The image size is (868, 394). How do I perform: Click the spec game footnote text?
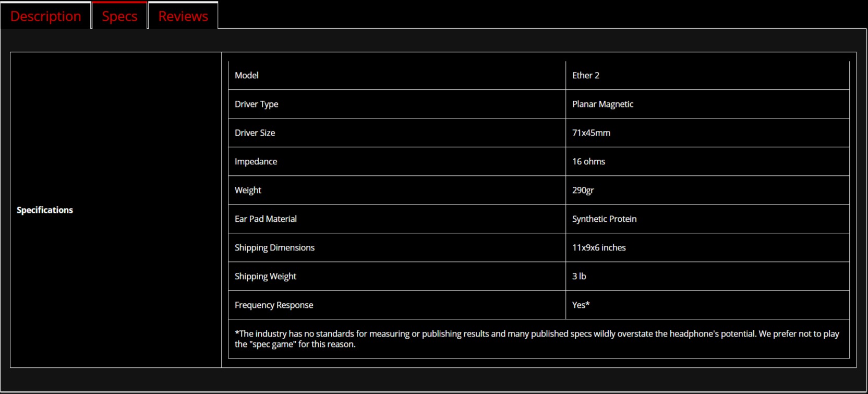[x=537, y=339]
